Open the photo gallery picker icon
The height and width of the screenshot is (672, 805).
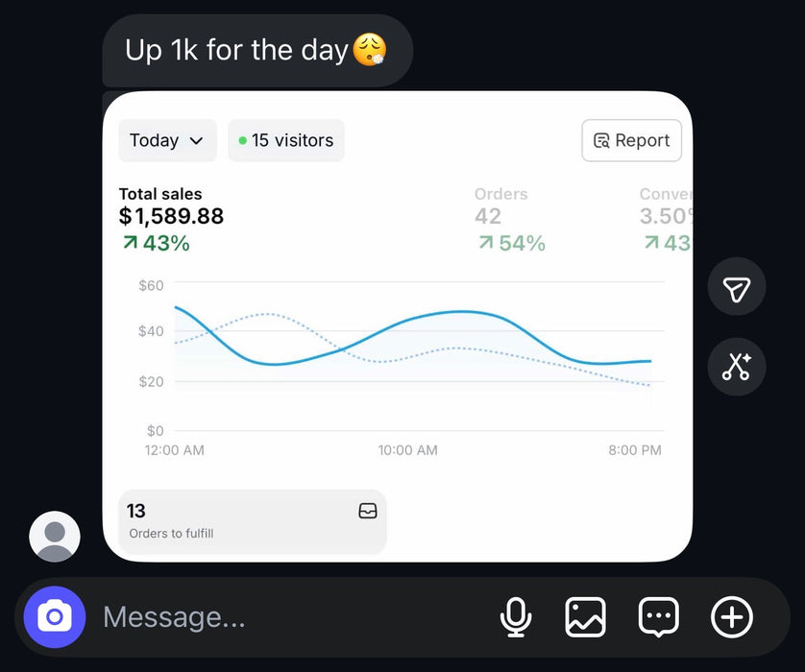585,617
